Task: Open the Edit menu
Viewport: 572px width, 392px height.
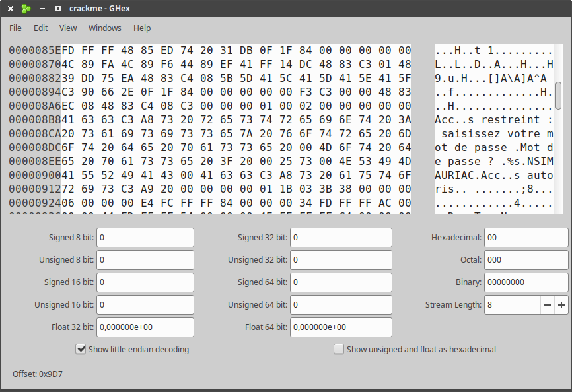Action: 40,28
